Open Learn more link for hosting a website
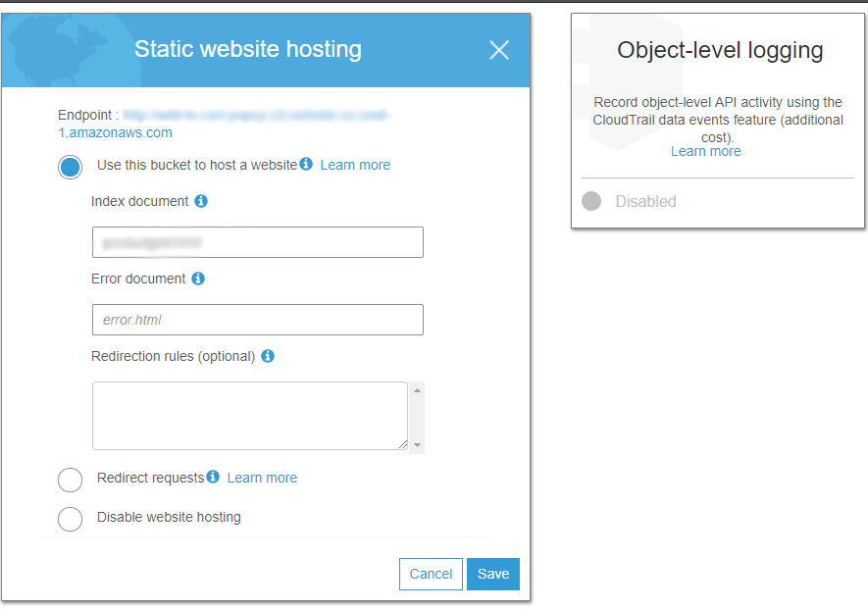 (355, 165)
